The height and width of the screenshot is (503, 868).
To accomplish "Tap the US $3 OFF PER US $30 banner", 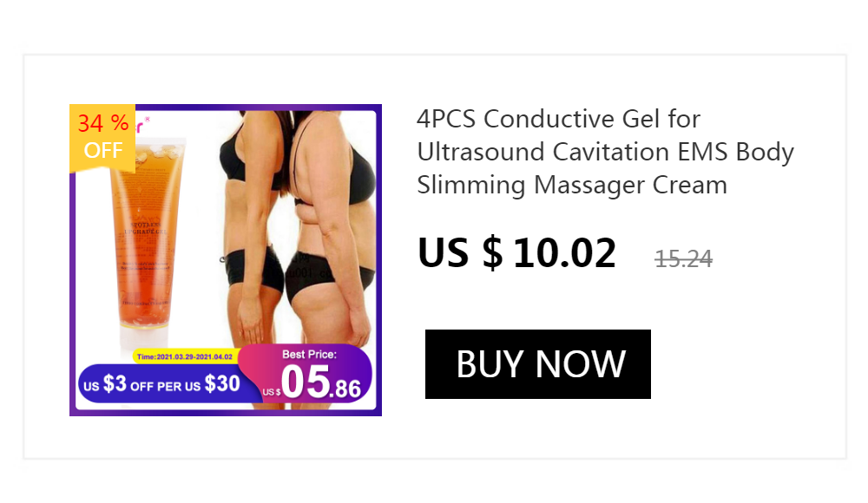I will (161, 383).
